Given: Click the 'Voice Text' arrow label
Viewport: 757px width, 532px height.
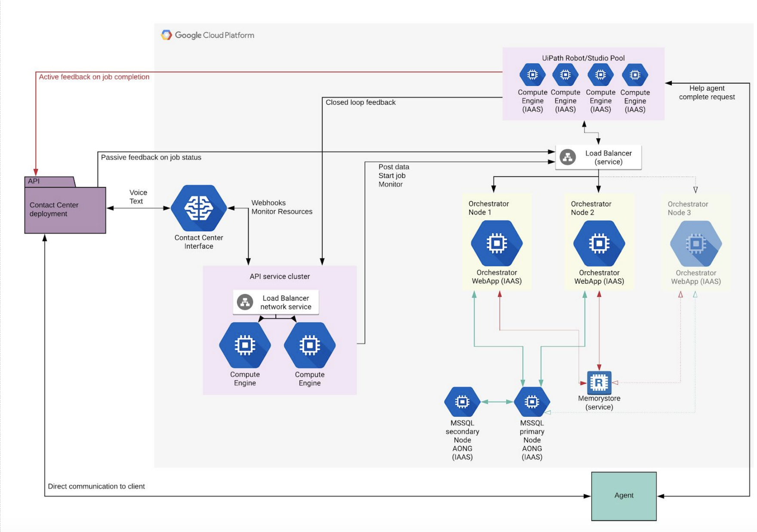Looking at the screenshot, I should 138,197.
